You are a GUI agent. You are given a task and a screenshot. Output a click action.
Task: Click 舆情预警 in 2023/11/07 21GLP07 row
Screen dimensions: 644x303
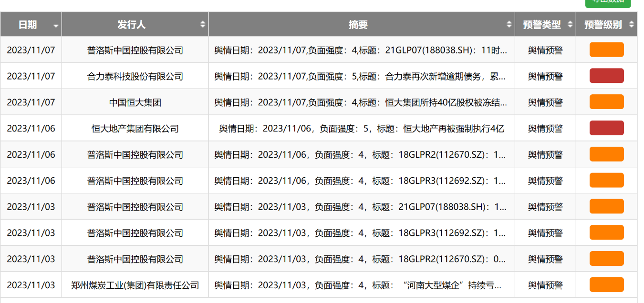(x=545, y=50)
